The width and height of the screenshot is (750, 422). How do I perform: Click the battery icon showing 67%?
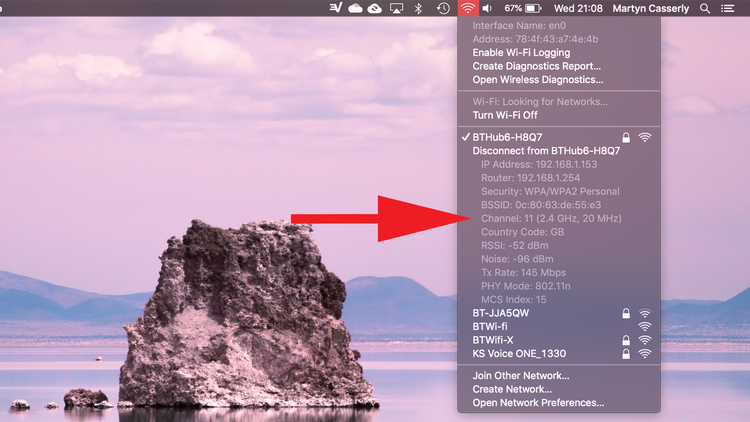pyautogui.click(x=533, y=8)
